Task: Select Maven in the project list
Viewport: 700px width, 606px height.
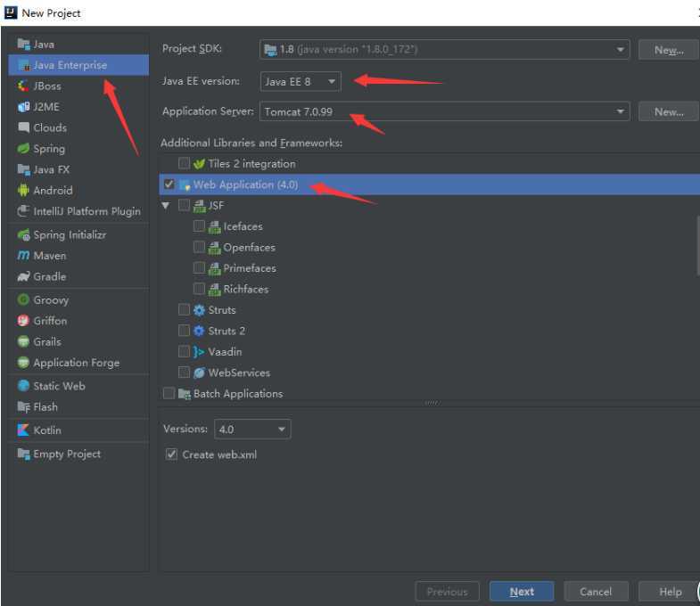Action: 78,256
